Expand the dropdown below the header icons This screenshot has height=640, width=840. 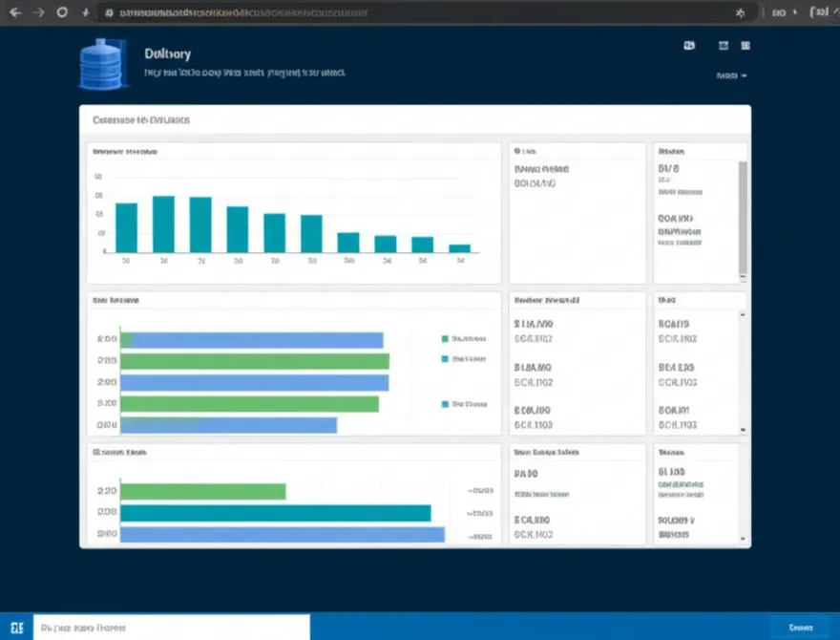(x=731, y=75)
